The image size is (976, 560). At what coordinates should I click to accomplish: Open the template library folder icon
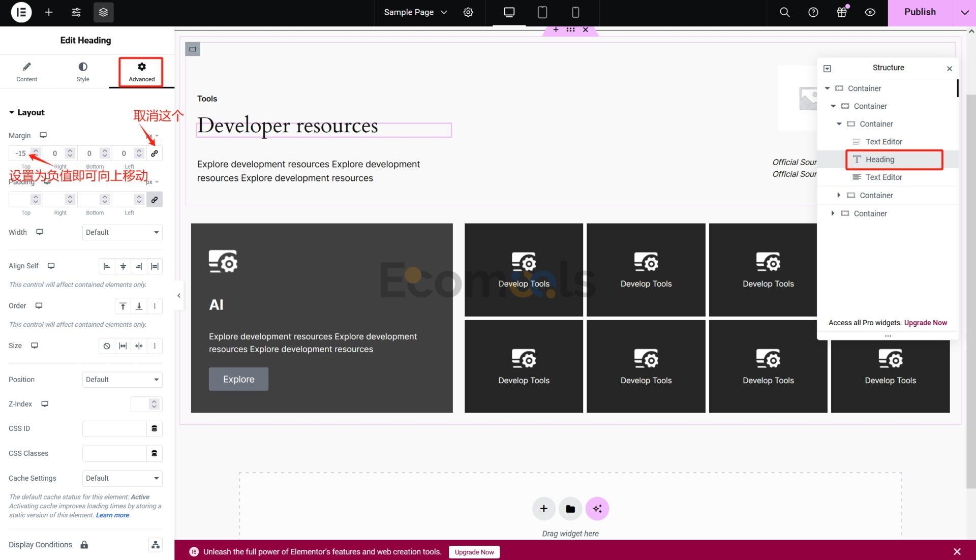pos(570,509)
